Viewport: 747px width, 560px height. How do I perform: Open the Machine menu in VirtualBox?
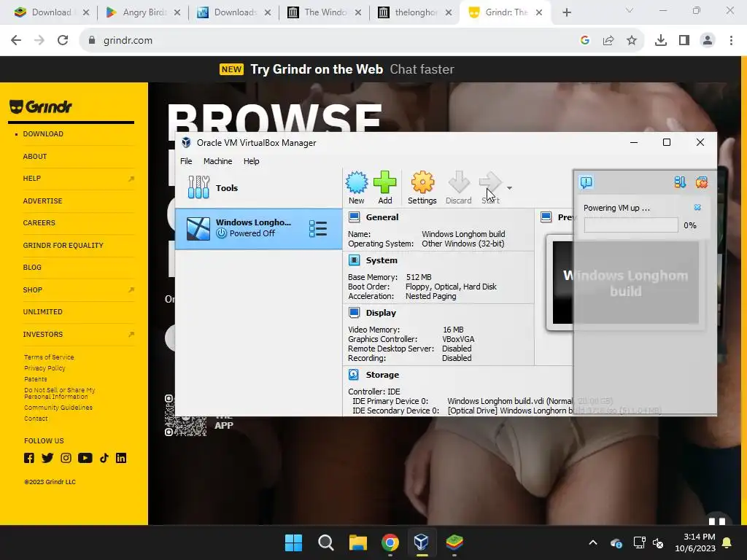217,161
